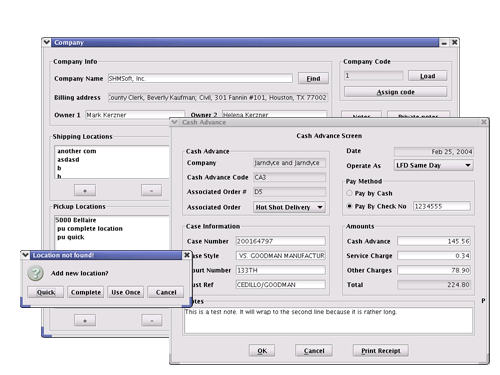Select 'asdasd' shipping location
This screenshot has height=375, width=500.
pyautogui.click(x=68, y=159)
